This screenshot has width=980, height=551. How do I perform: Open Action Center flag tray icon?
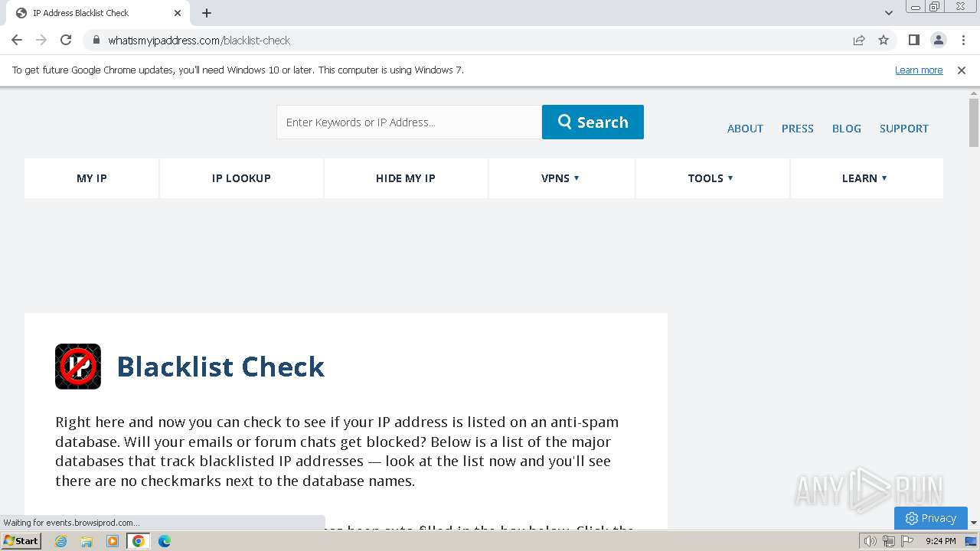coord(907,541)
